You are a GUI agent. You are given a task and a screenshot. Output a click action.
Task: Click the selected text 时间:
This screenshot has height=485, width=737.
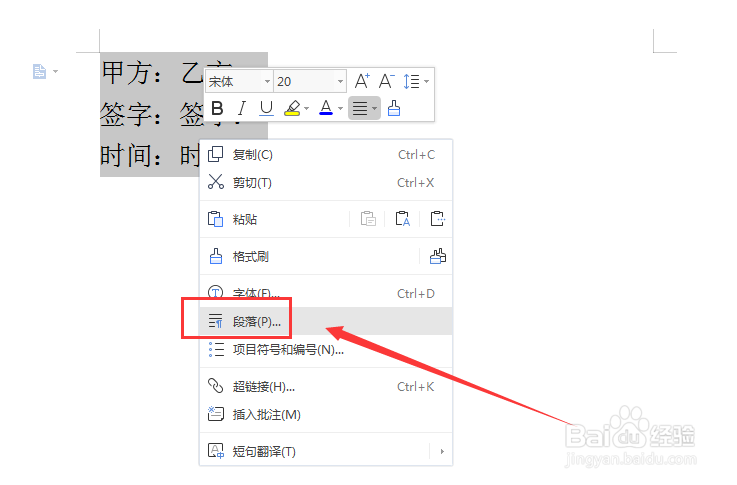131,156
